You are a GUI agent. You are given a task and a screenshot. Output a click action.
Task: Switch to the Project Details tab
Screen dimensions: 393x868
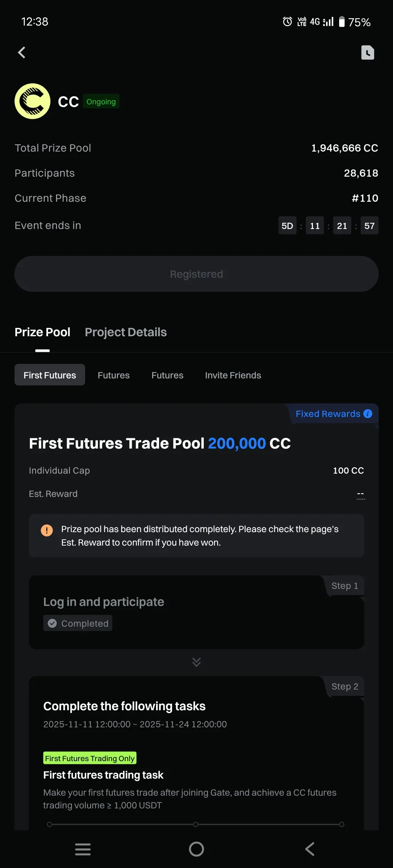coord(126,332)
